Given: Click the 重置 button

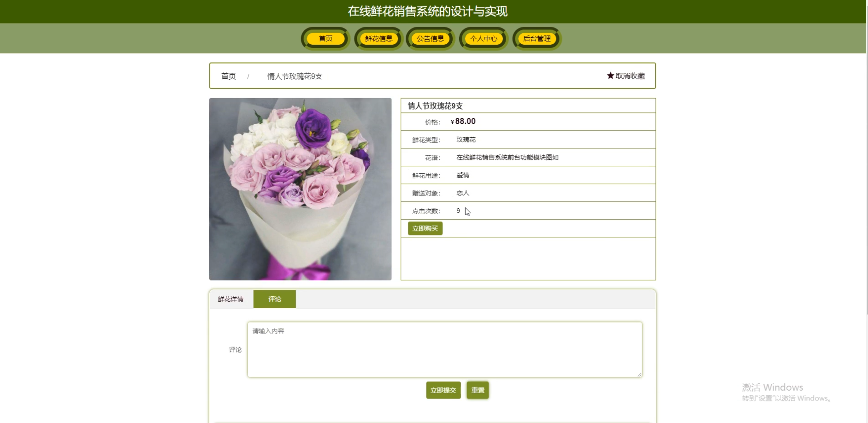Looking at the screenshot, I should [x=478, y=390].
